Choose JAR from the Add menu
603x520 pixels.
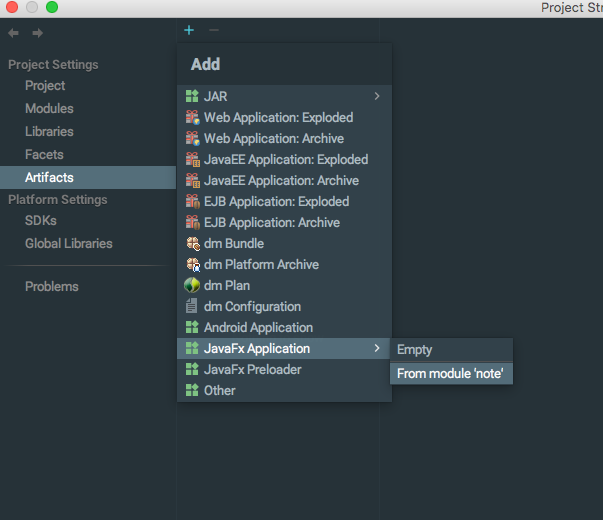point(284,96)
